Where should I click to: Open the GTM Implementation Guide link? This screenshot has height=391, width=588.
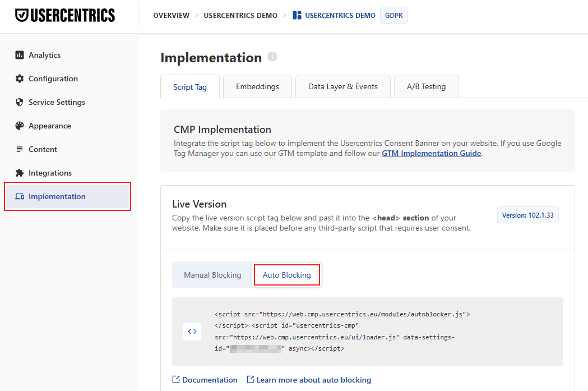pyautogui.click(x=431, y=154)
